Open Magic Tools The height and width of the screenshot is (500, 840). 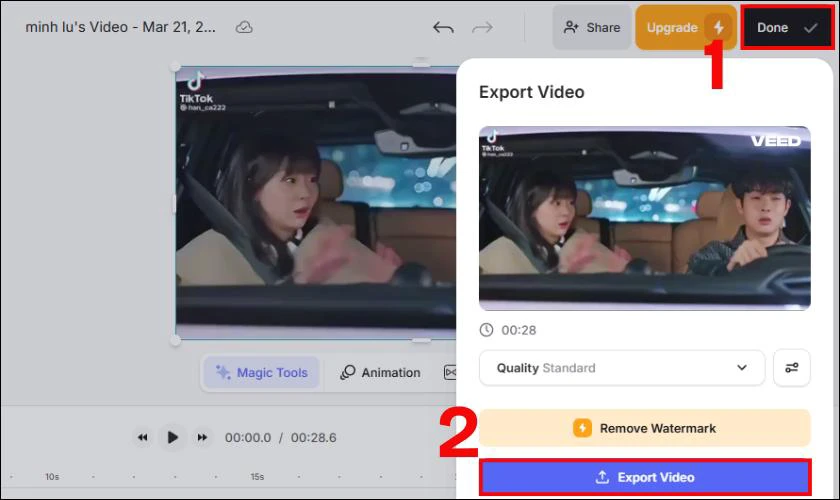coord(261,372)
